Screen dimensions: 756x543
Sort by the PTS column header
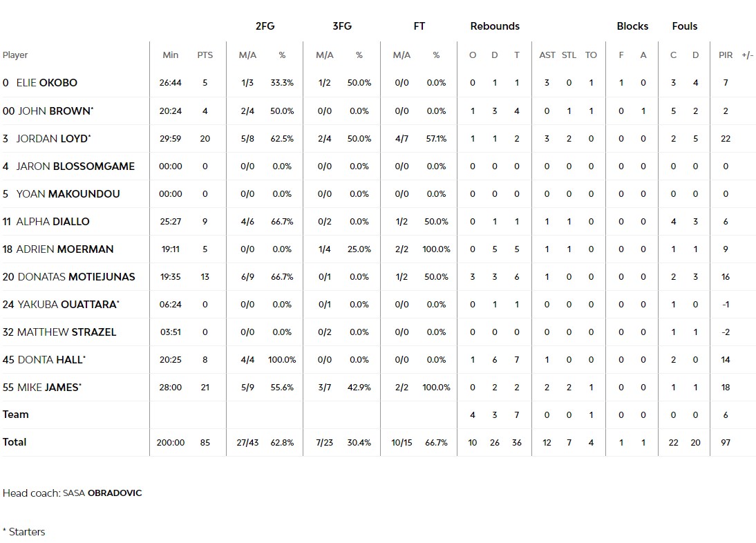point(205,55)
